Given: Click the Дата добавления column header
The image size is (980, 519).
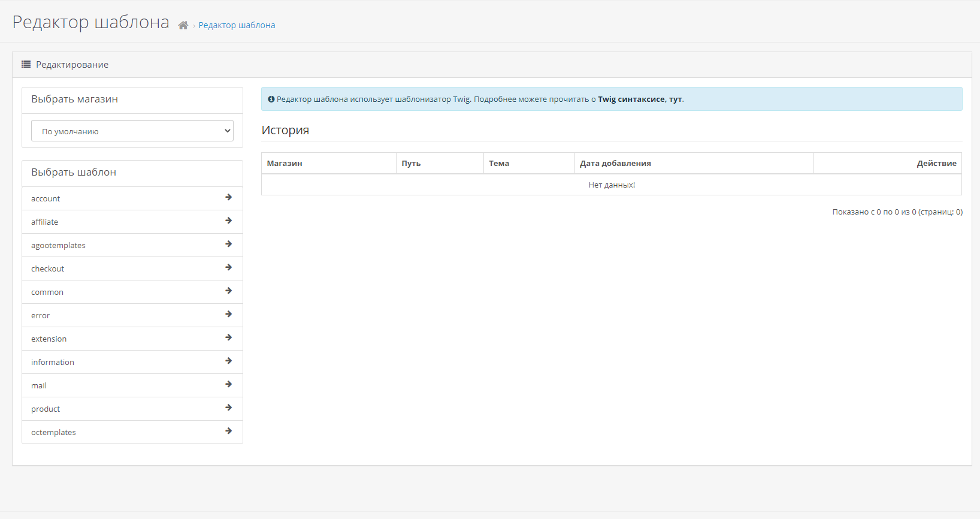Looking at the screenshot, I should pos(615,164).
